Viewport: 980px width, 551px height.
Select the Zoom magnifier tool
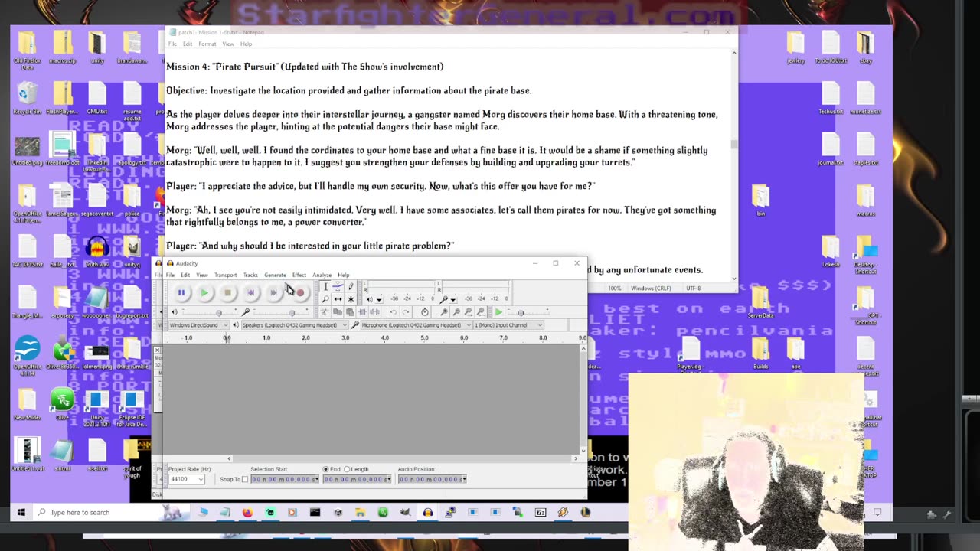click(x=326, y=299)
